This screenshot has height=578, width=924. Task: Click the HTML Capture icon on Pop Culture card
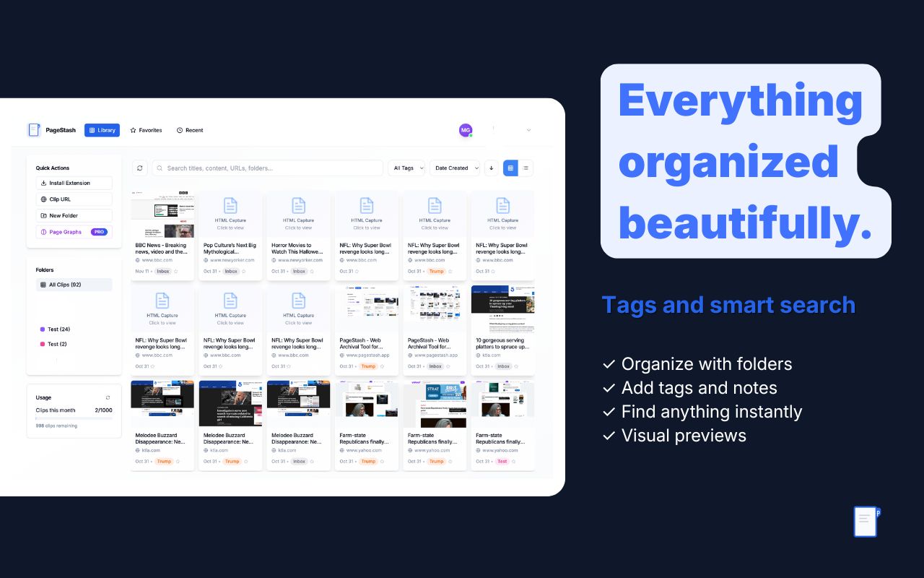point(230,205)
